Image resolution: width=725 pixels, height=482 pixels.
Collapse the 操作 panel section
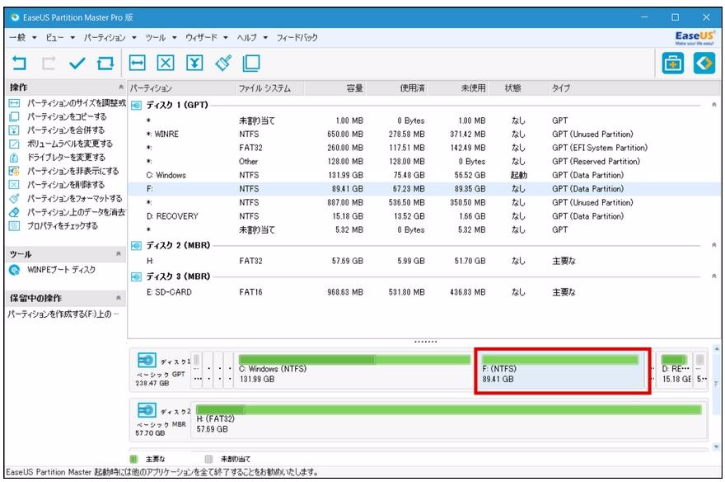120,87
